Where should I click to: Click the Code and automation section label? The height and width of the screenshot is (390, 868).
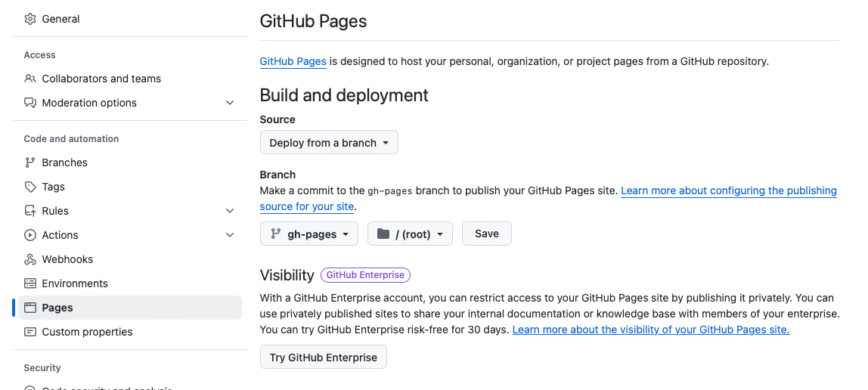tap(71, 139)
